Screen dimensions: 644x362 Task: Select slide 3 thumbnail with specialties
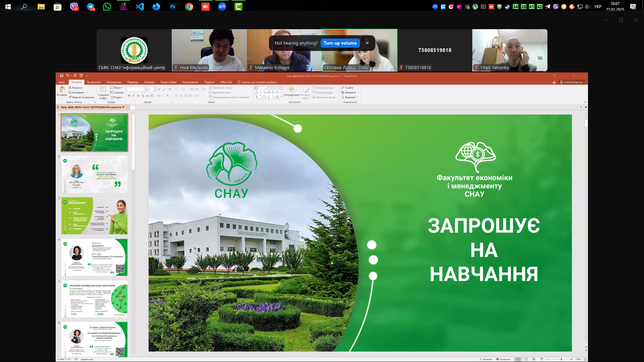tap(94, 216)
